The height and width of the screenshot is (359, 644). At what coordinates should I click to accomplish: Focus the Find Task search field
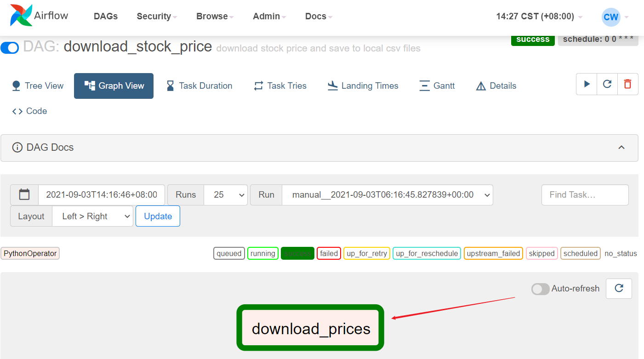(585, 195)
